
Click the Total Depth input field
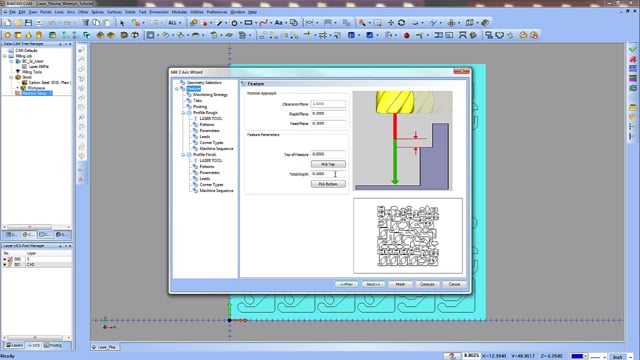click(x=328, y=174)
